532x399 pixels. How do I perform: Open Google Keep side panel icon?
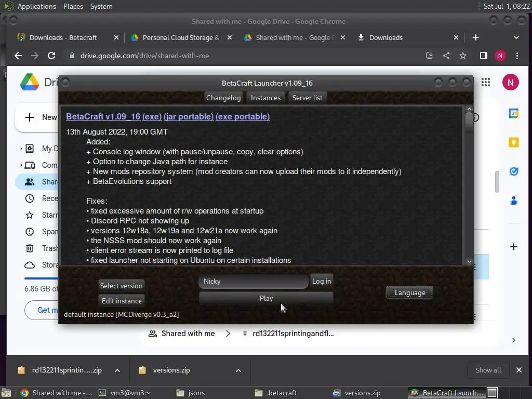514,142
